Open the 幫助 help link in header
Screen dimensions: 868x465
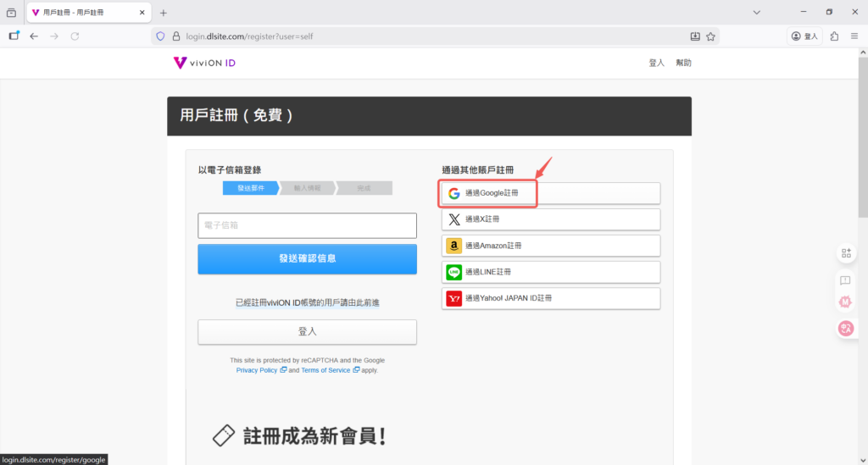(x=683, y=63)
